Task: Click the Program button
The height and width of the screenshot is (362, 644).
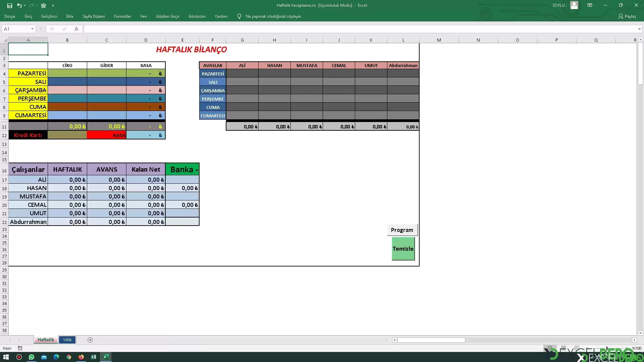Action: (x=402, y=230)
